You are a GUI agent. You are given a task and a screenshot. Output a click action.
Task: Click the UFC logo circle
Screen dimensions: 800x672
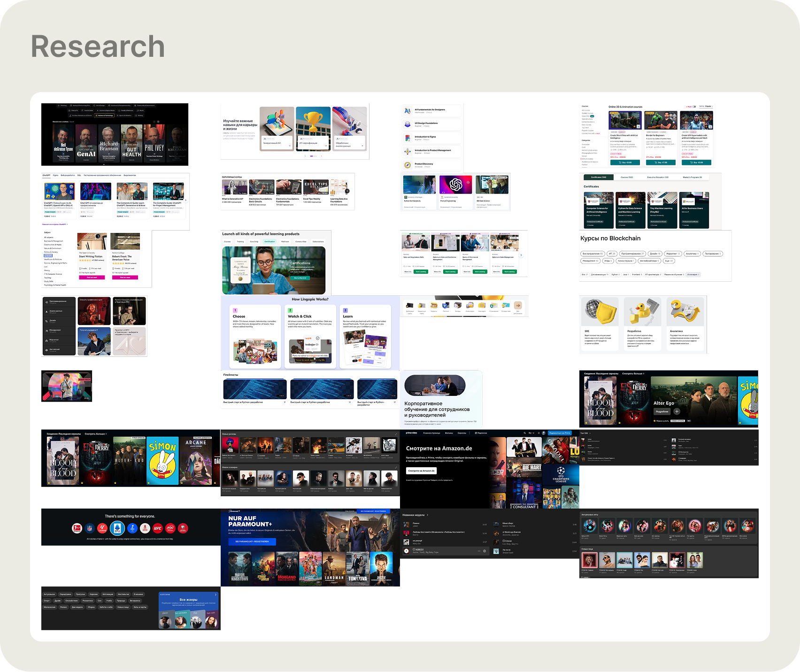(158, 528)
